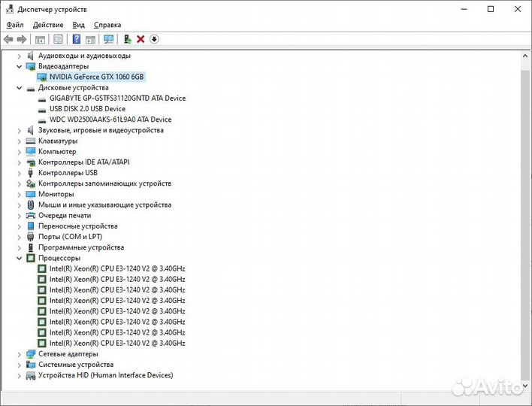Open the Вид menu
The image size is (532, 406).
tap(78, 25)
